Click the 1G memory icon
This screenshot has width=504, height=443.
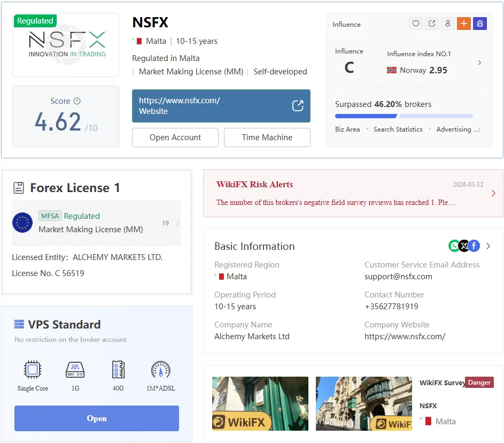(x=75, y=369)
